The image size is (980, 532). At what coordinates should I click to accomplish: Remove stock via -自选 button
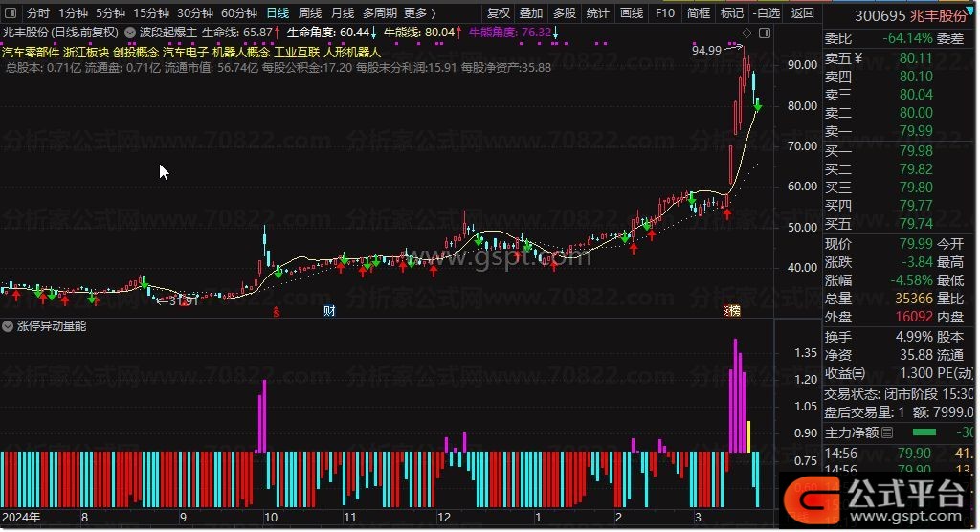pos(767,12)
